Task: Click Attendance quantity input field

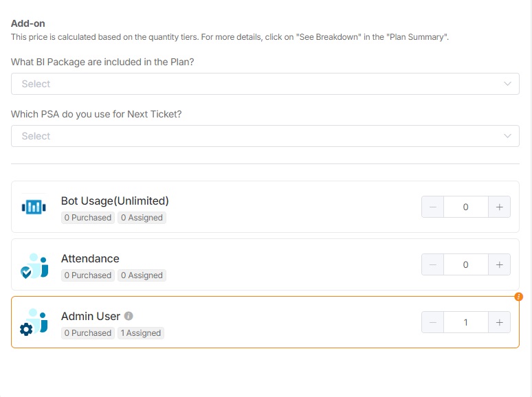Action: point(465,264)
